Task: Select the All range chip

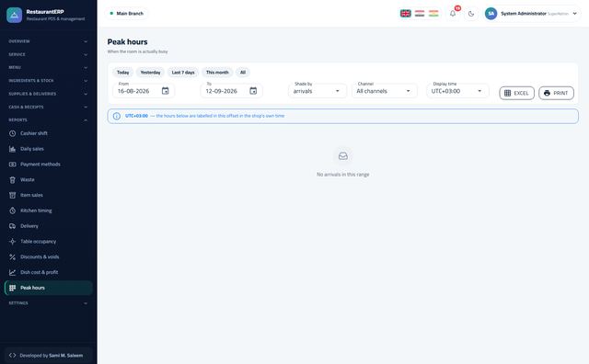Action: click(243, 73)
